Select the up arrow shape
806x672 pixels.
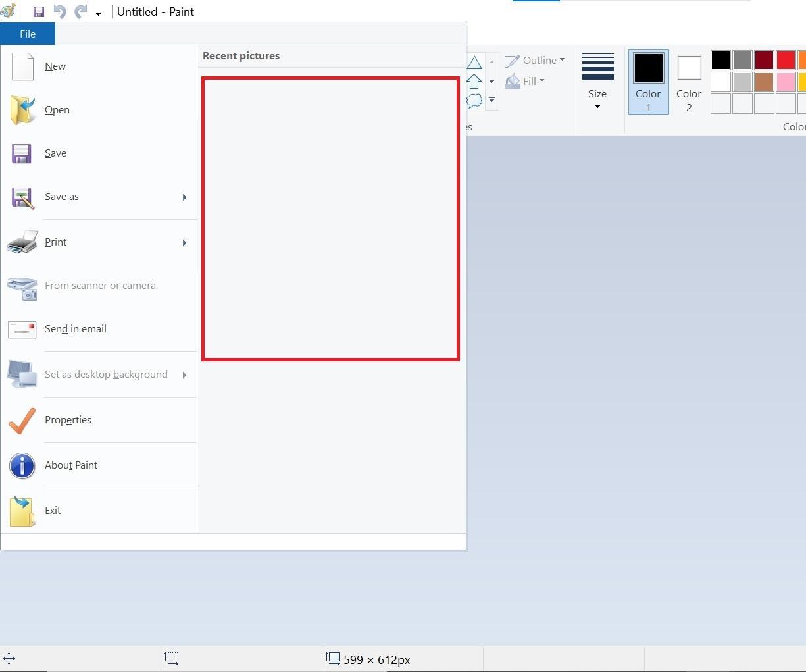tap(475, 80)
